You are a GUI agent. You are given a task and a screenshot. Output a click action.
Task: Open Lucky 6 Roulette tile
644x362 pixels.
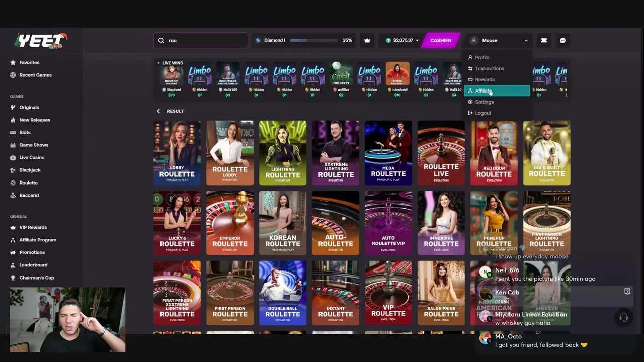pyautogui.click(x=177, y=223)
